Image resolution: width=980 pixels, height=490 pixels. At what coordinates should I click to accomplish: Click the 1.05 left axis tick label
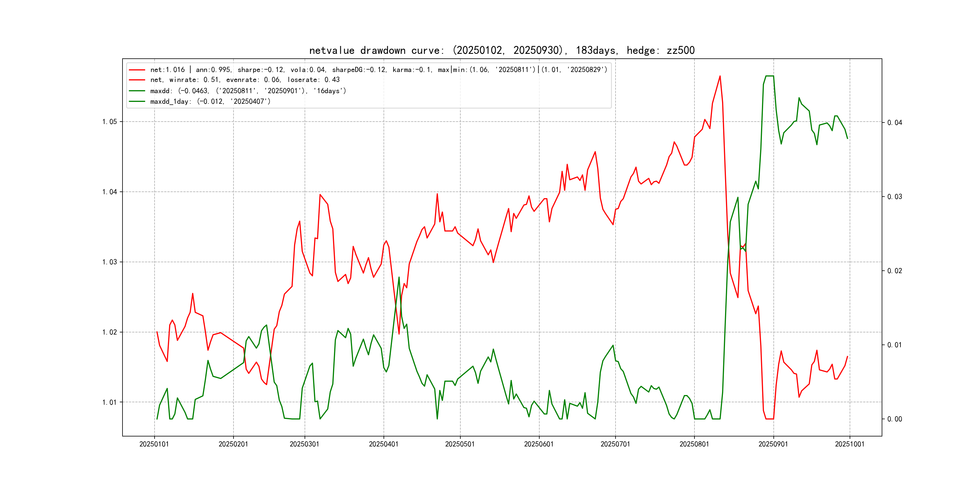coord(109,122)
